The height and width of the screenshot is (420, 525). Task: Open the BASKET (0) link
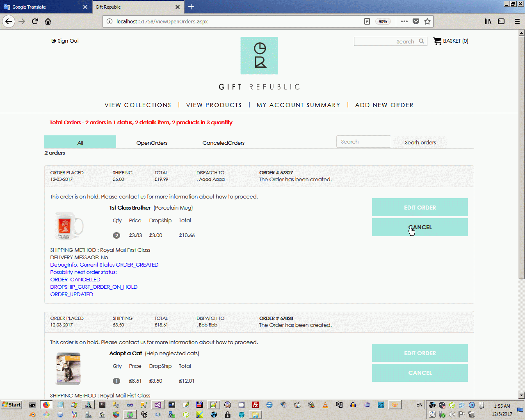pos(456,41)
